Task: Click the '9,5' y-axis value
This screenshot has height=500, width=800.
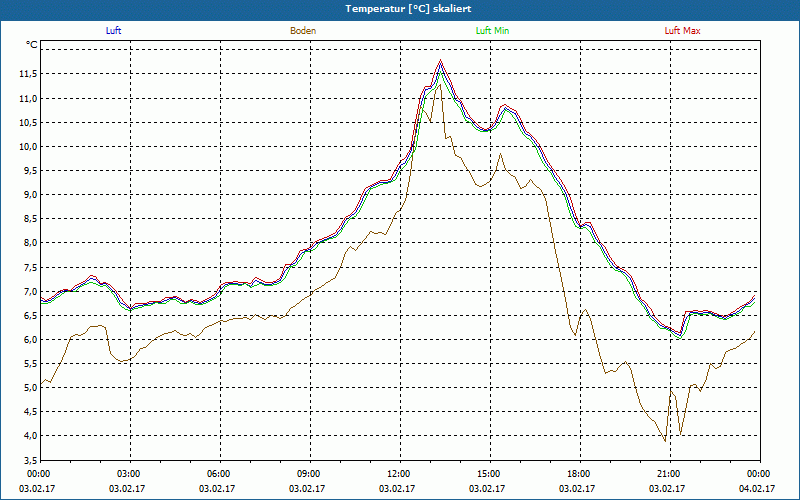Action: point(30,171)
